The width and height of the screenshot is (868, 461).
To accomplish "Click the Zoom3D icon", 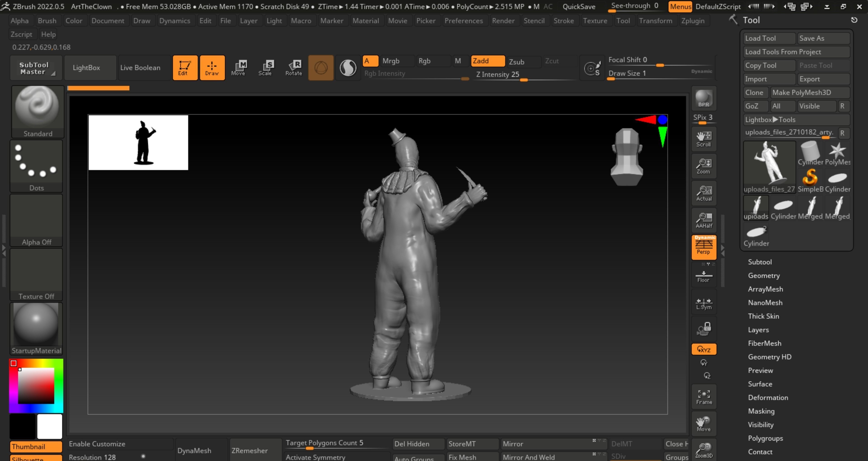I will tap(704, 450).
